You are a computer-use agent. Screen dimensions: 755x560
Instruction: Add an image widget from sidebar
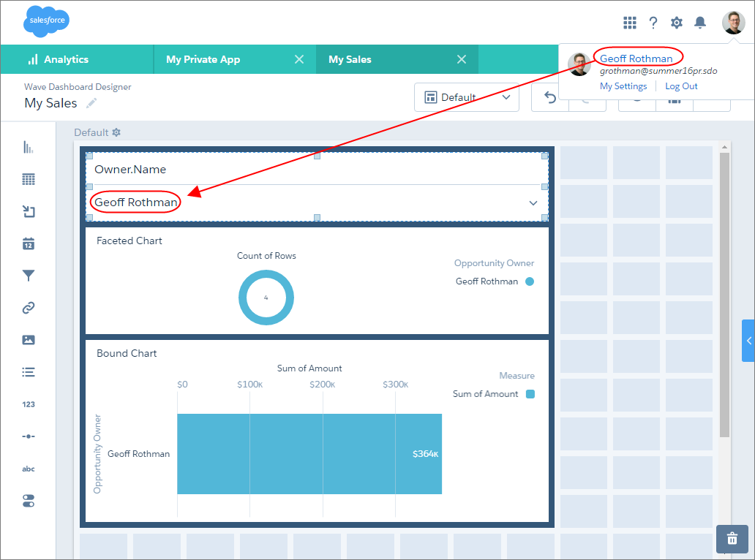(29, 340)
